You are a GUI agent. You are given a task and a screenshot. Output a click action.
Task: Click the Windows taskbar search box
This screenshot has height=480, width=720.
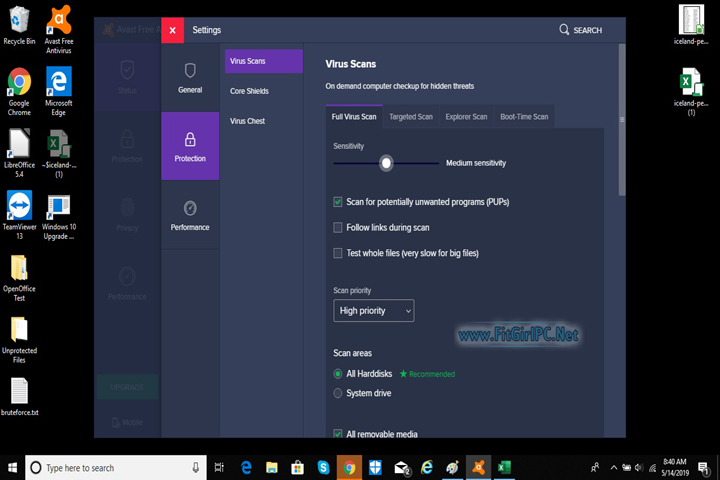[x=110, y=467]
